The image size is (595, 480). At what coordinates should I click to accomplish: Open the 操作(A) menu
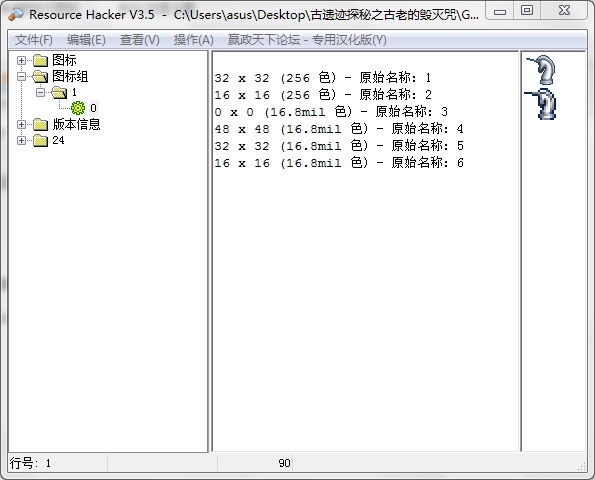pos(194,40)
